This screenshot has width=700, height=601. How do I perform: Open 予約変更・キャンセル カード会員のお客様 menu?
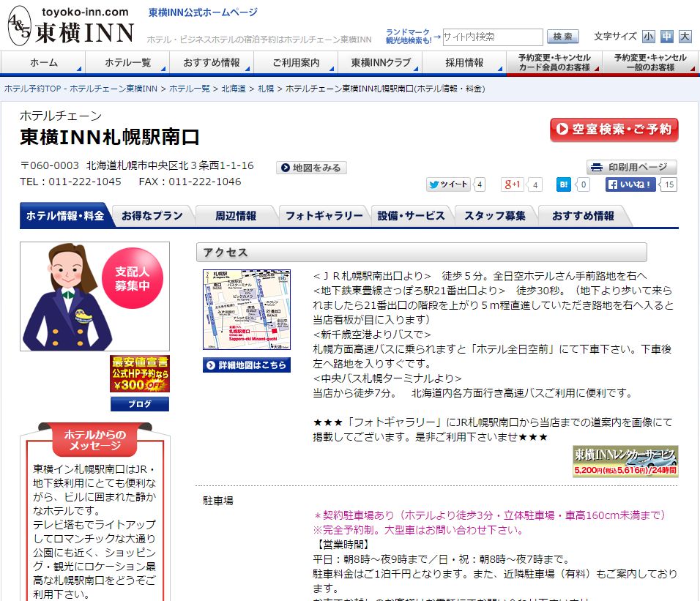point(554,63)
